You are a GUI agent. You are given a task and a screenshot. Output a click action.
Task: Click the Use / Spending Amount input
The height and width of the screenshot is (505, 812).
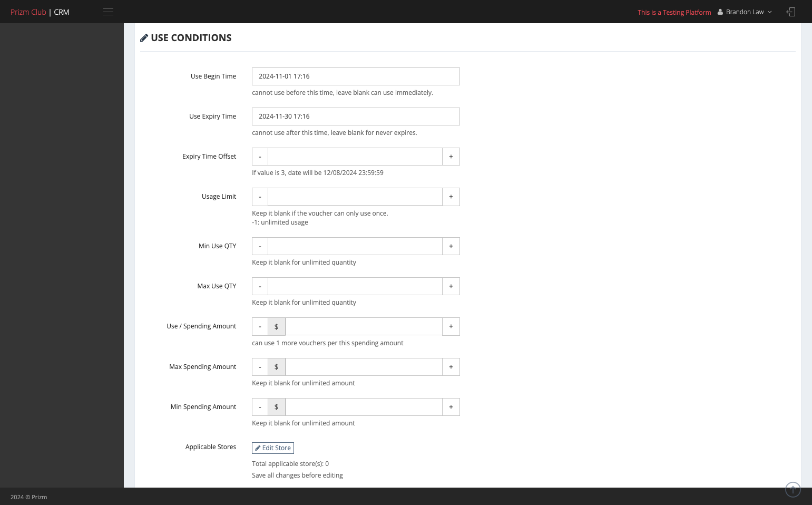pyautogui.click(x=364, y=326)
